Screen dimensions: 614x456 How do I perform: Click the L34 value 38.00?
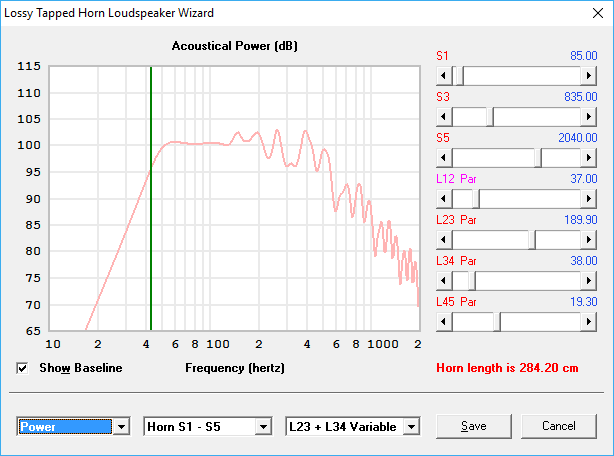pos(583,261)
